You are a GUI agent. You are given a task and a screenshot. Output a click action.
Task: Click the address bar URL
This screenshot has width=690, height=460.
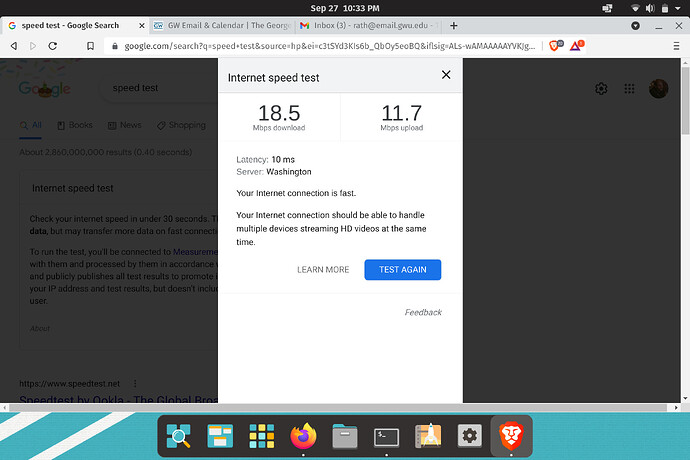[x=329, y=46]
